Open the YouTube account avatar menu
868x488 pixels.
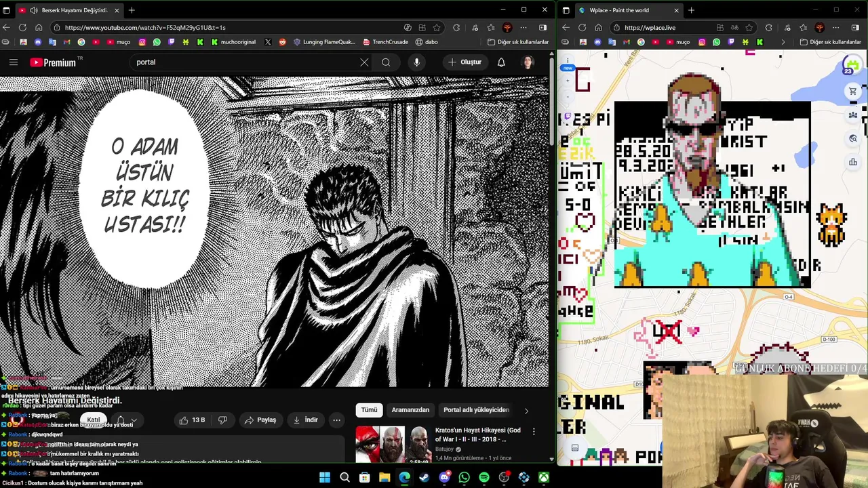coord(528,62)
